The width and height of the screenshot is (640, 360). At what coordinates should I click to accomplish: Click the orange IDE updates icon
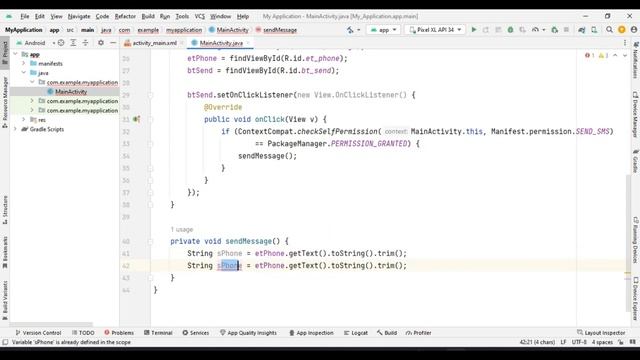(x=622, y=30)
